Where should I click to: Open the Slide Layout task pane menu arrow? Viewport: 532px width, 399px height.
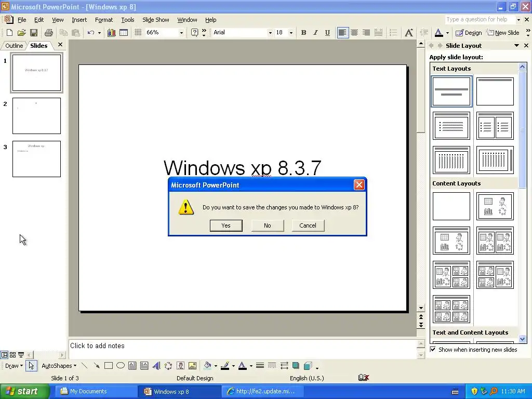[516, 46]
